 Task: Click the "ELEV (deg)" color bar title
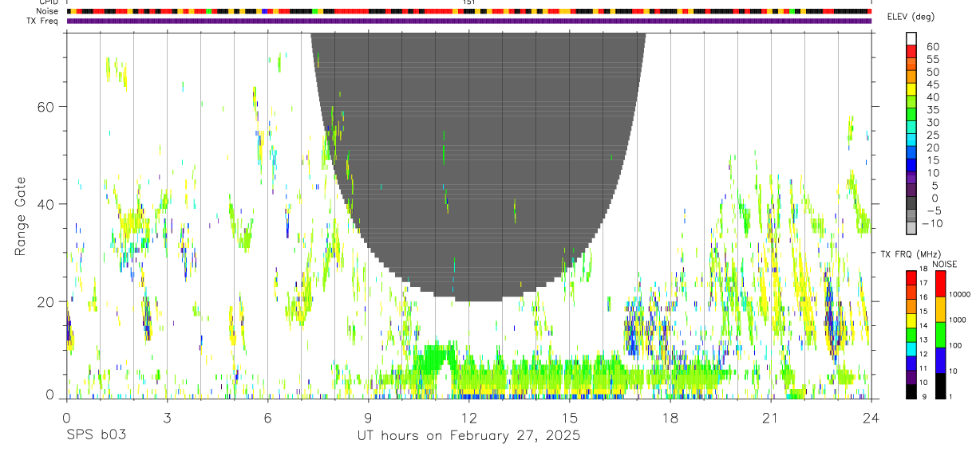tap(911, 17)
